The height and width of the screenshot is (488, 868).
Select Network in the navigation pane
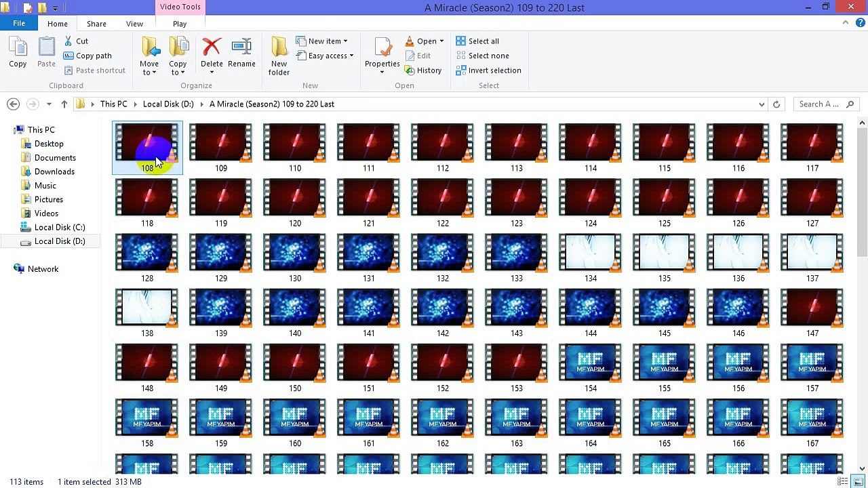coord(43,269)
